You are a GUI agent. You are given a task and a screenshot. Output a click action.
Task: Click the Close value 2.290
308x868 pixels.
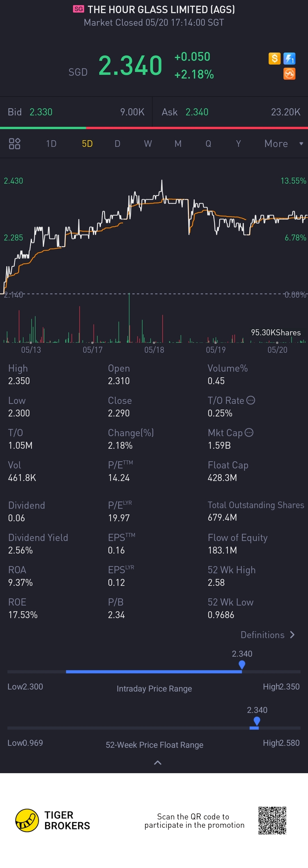coord(119,413)
